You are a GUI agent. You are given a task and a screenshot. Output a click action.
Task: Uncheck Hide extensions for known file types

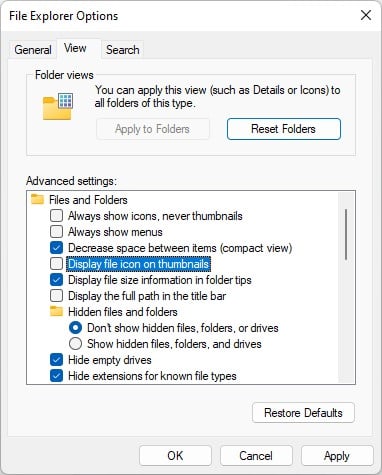pyautogui.click(x=56, y=376)
